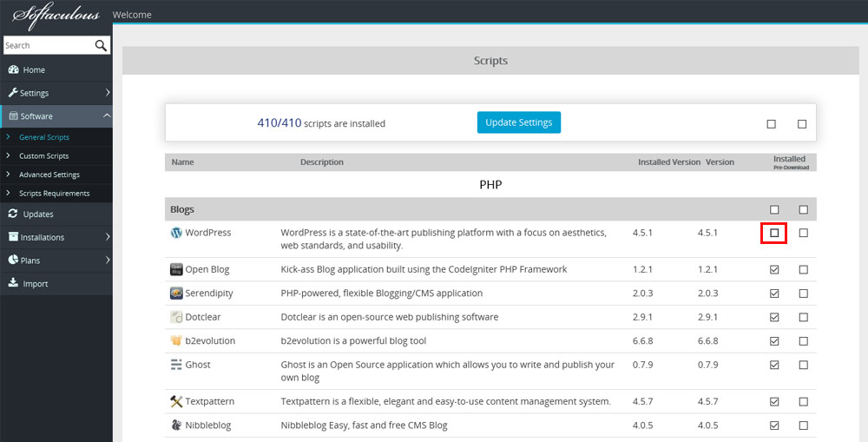Toggle WordPress Pre-Download checkbox

(803, 233)
